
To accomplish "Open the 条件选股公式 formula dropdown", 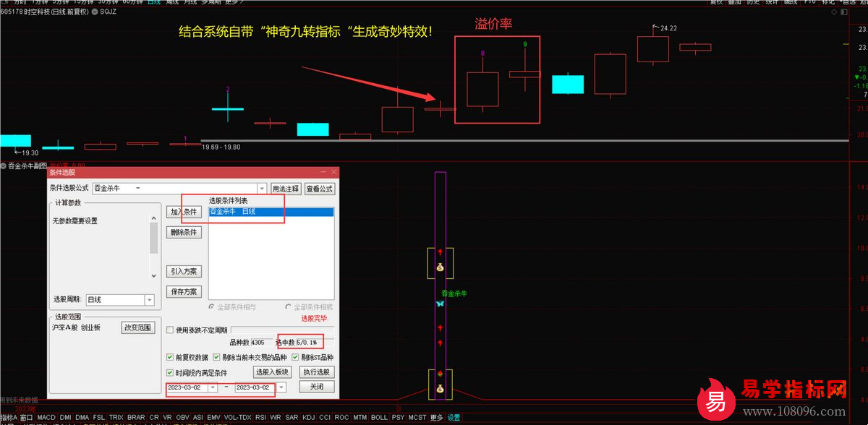I will point(263,189).
